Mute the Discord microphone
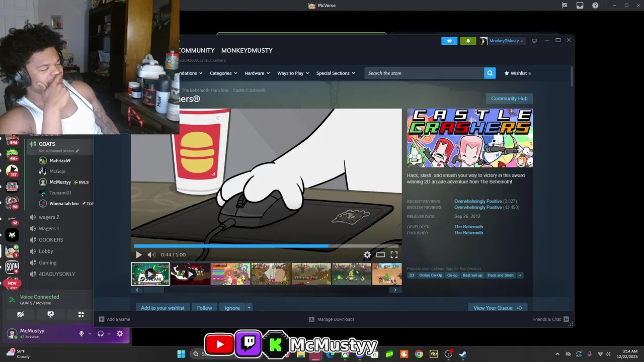The image size is (644, 362). coord(81,333)
